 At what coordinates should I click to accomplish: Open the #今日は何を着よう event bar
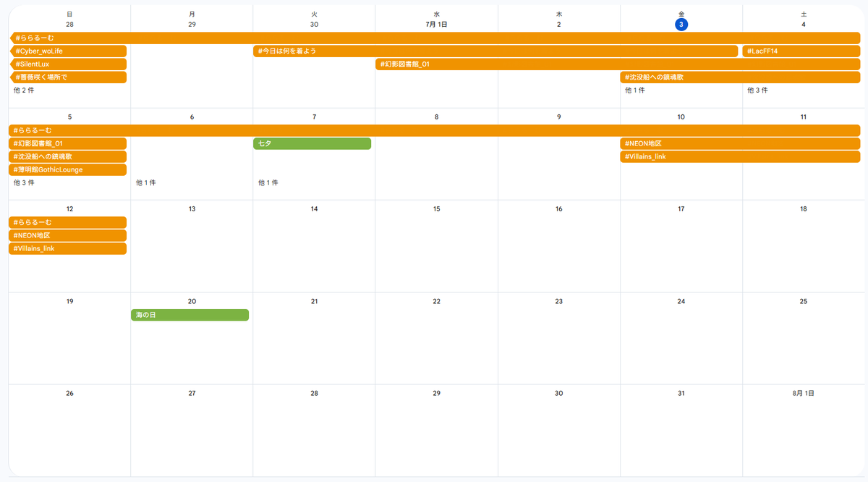[495, 51]
